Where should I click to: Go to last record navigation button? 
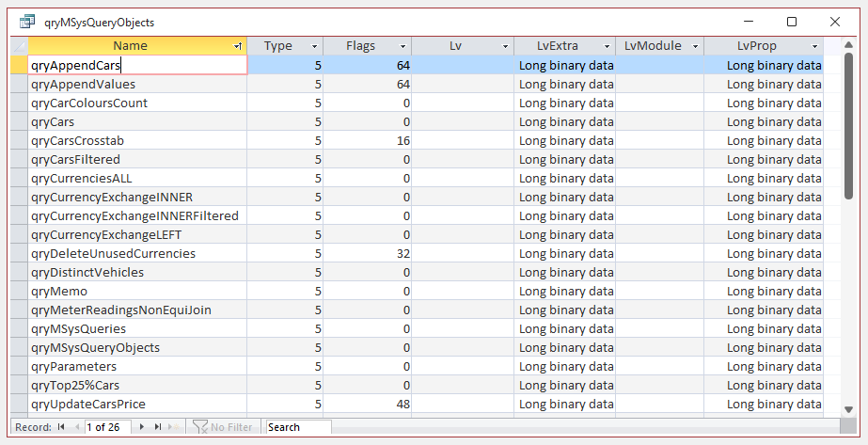[158, 427]
